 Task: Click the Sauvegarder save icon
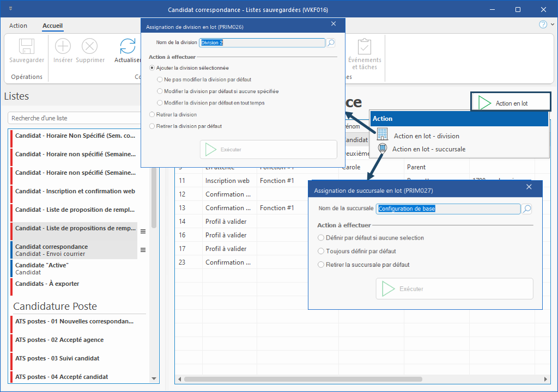point(27,47)
